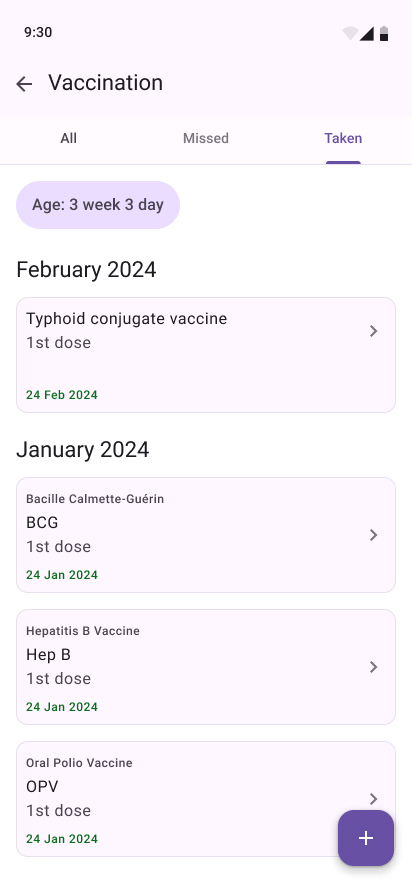Image resolution: width=412 pixels, height=892 pixels.
Task: Click the cellular signal icon
Action: [x=366, y=34]
